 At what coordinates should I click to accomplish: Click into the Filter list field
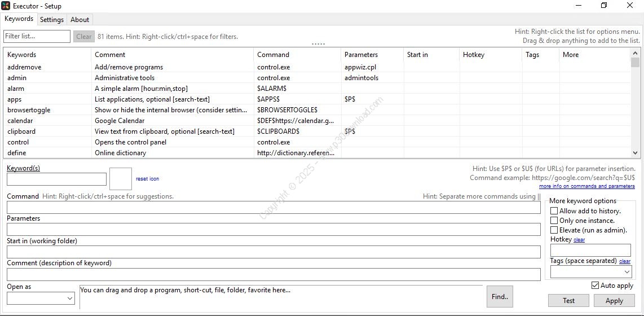coord(37,37)
